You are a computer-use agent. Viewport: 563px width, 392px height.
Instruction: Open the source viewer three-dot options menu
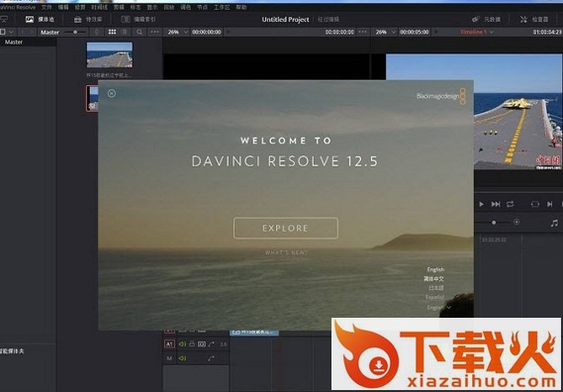pyautogui.click(x=363, y=32)
